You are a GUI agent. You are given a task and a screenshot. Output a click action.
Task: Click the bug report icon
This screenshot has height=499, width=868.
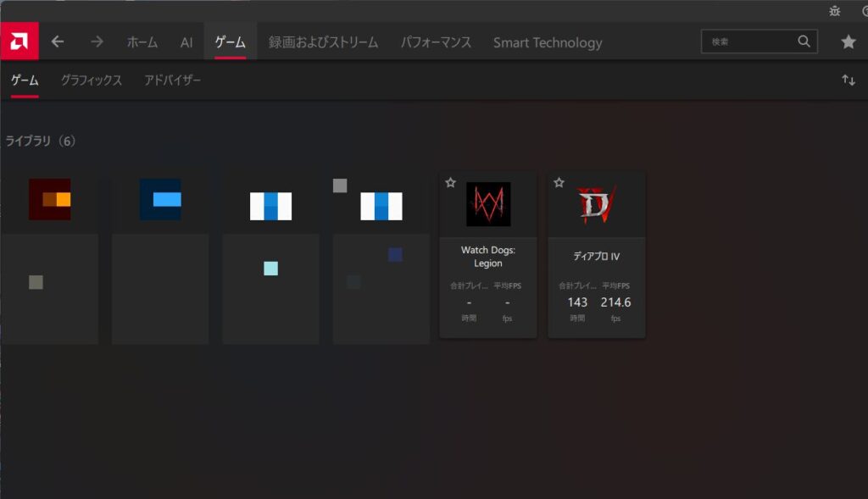point(835,11)
